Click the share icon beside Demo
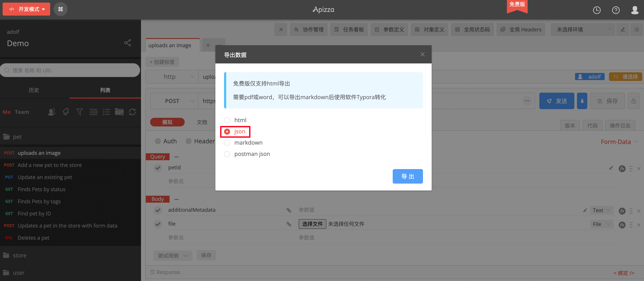Image resolution: width=644 pixels, height=281 pixels. point(128,43)
